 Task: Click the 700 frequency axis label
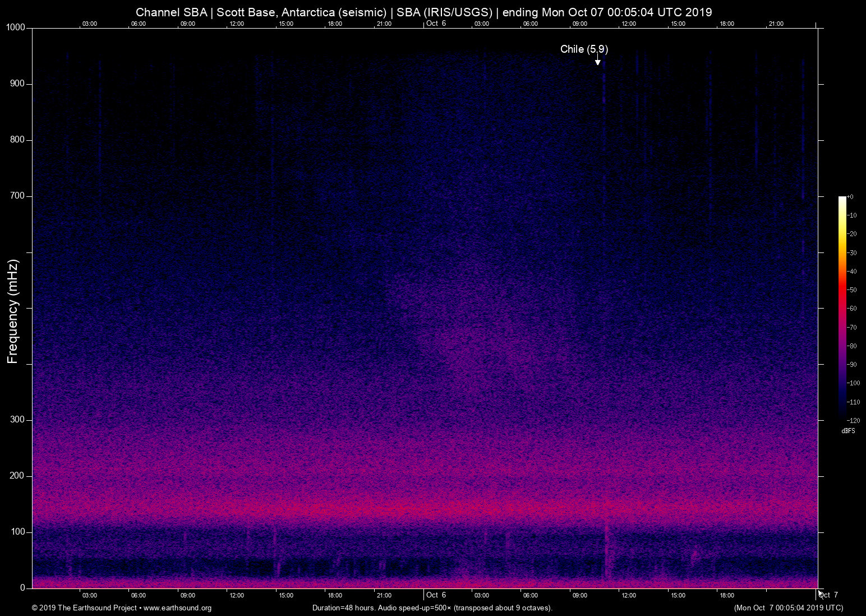tap(17, 196)
